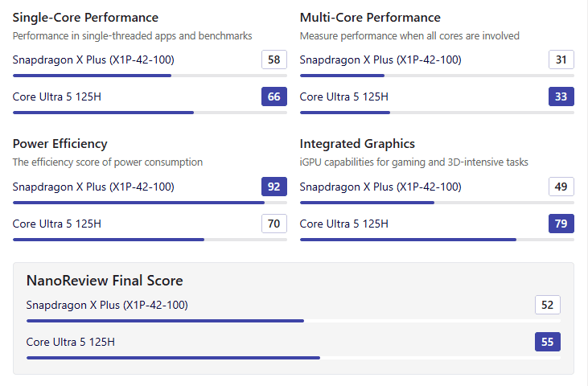Click the Snapdragon final score badge 52
The image size is (588, 386).
(548, 305)
